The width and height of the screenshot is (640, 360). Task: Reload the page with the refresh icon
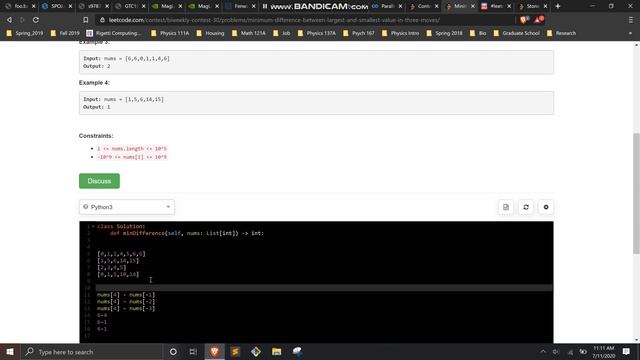(36, 20)
